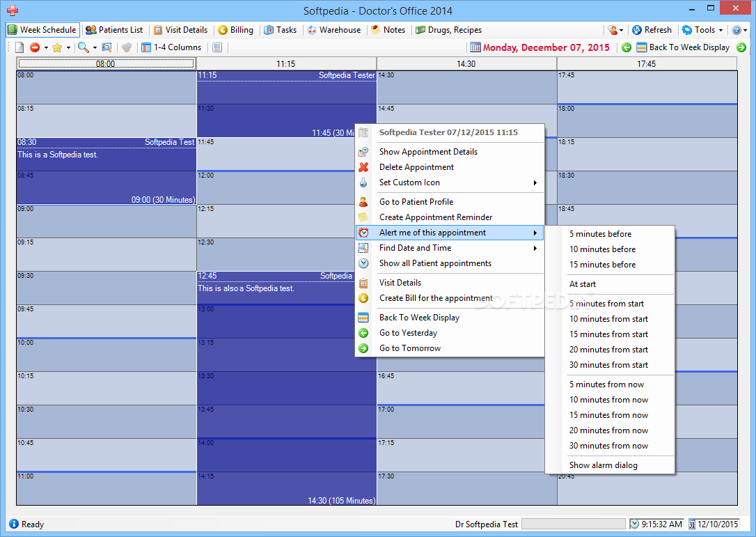Click the 08:00 column header
The width and height of the screenshot is (756, 537).
[106, 63]
